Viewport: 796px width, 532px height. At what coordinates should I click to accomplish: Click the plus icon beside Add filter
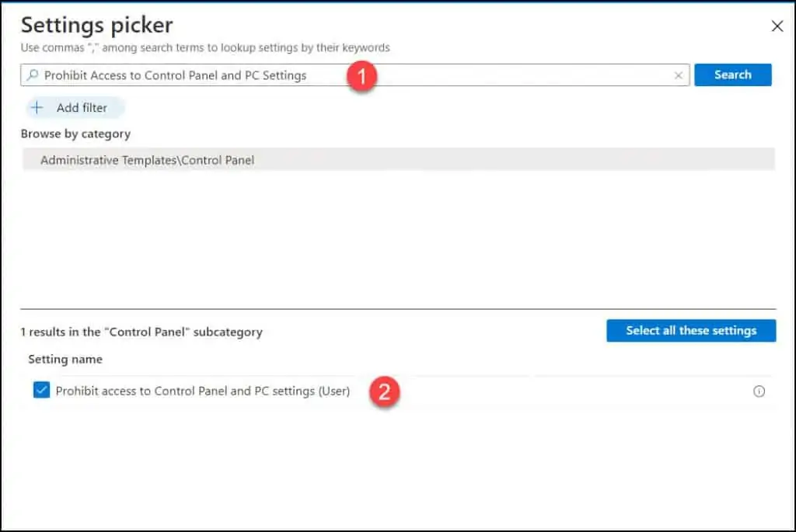click(x=37, y=107)
